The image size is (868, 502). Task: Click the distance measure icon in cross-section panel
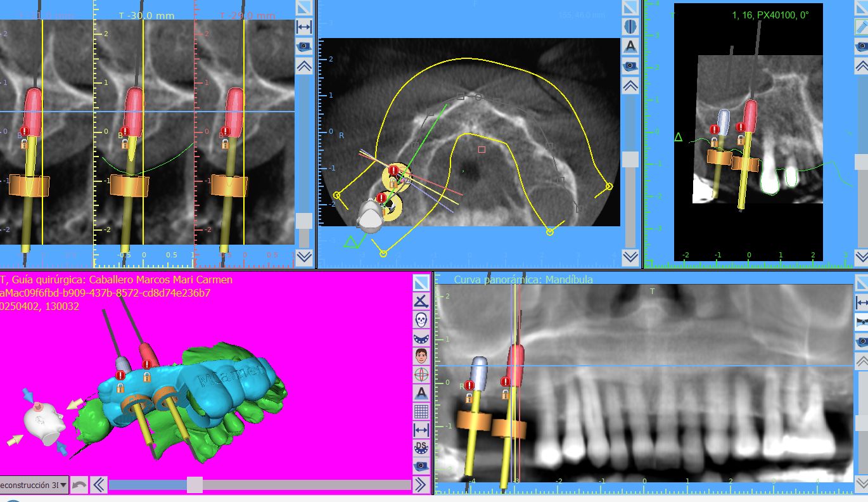point(304,27)
